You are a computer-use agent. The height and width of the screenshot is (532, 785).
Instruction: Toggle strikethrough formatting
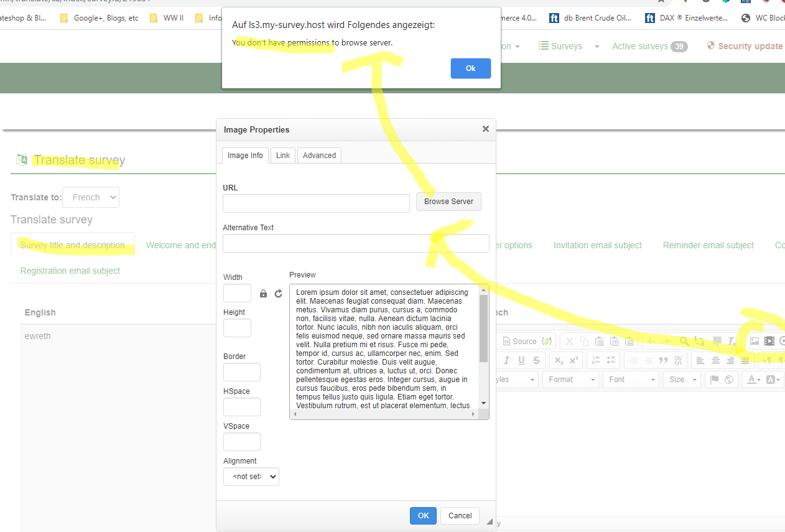(536, 360)
